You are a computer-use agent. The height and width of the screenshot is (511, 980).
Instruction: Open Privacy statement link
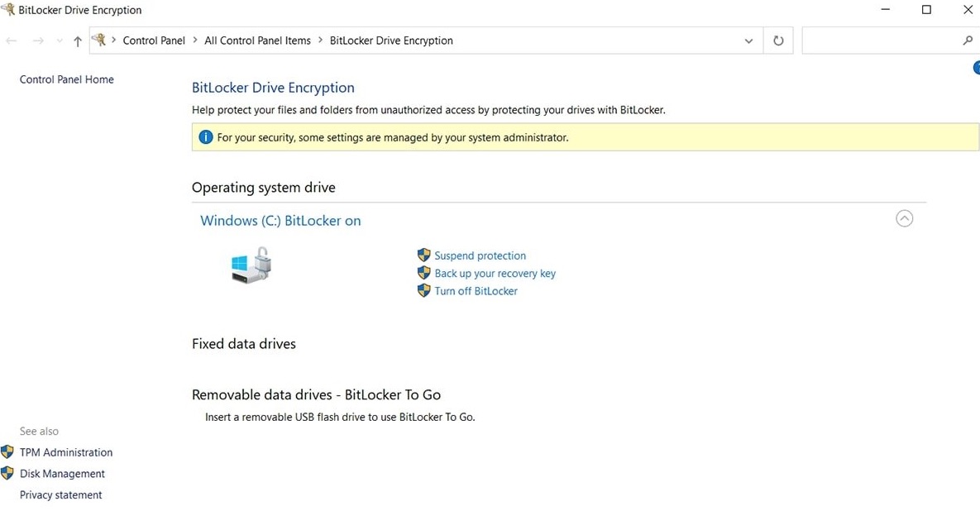[60, 494]
